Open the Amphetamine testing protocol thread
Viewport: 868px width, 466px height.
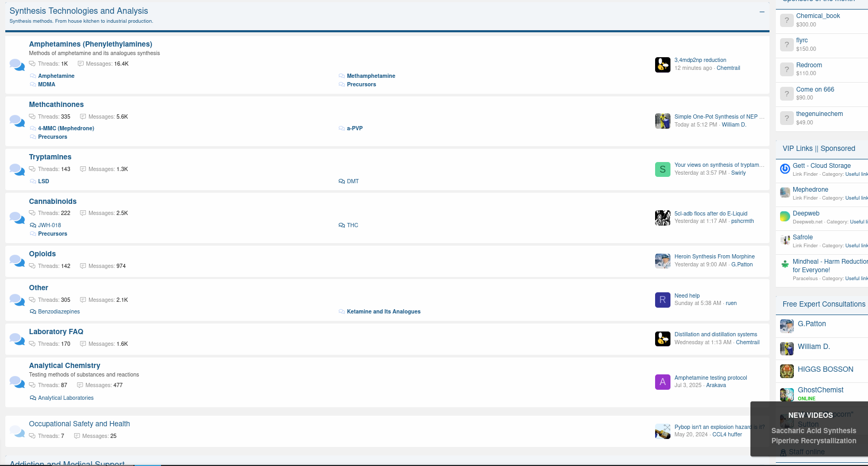711,378
